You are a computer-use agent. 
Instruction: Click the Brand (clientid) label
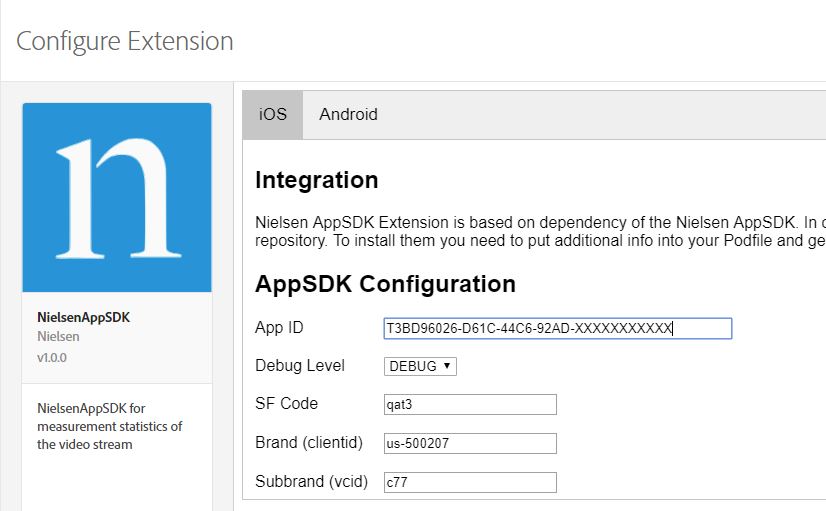tap(309, 443)
